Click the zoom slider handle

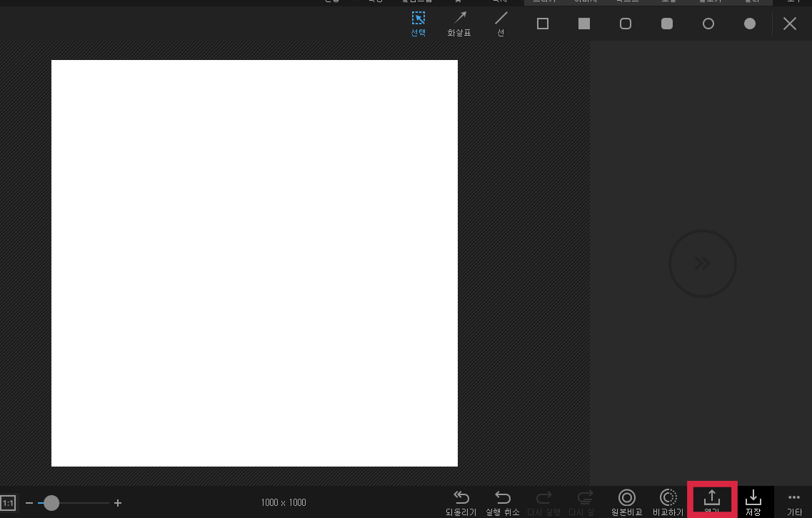tap(51, 503)
